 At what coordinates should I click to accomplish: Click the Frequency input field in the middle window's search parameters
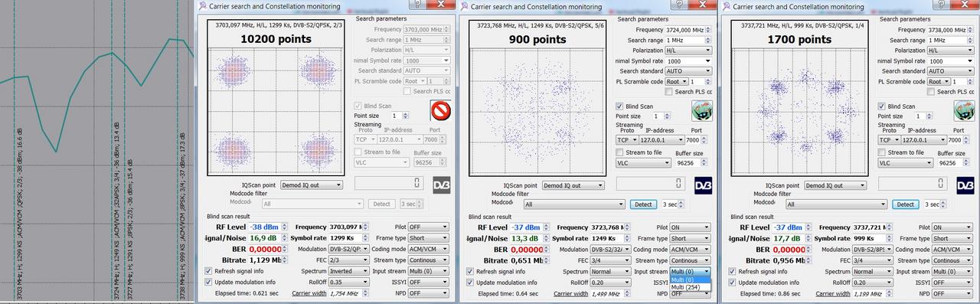689,30
